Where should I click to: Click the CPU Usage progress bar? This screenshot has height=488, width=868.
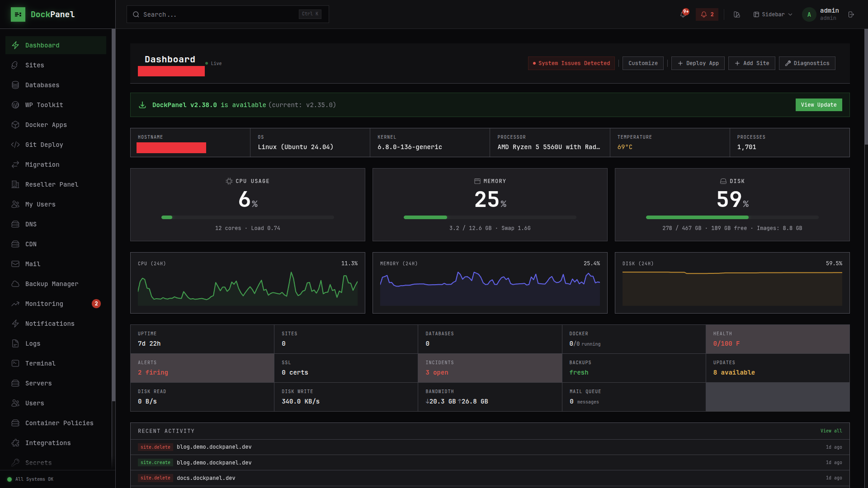pyautogui.click(x=248, y=217)
